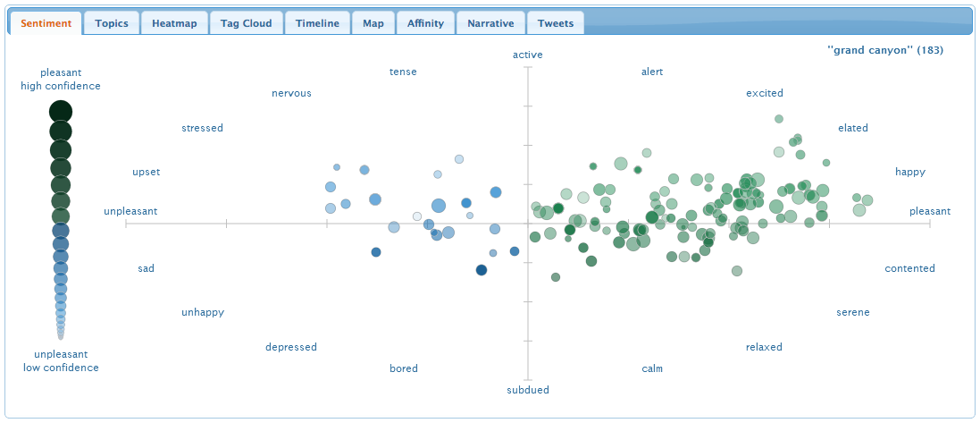Select the Tag Cloud tab
Image resolution: width=980 pixels, height=423 pixels.
[x=247, y=23]
